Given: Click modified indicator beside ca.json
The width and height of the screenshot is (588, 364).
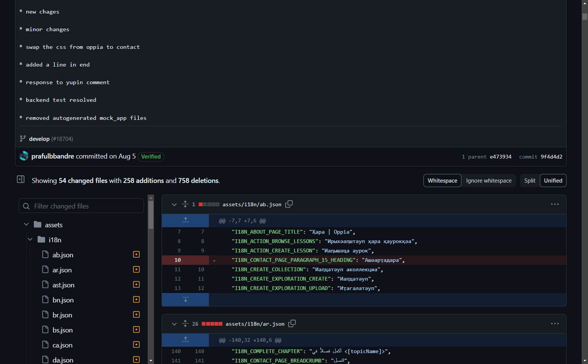Looking at the screenshot, I should 136,345.
